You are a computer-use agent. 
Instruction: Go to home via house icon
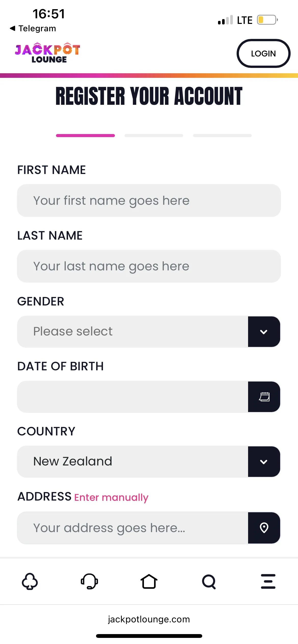[x=149, y=581]
